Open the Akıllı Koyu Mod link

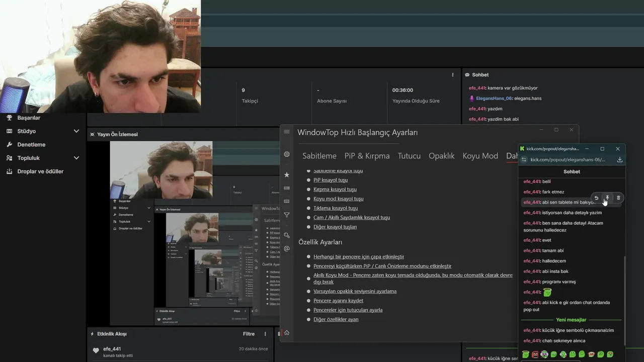[x=413, y=279]
